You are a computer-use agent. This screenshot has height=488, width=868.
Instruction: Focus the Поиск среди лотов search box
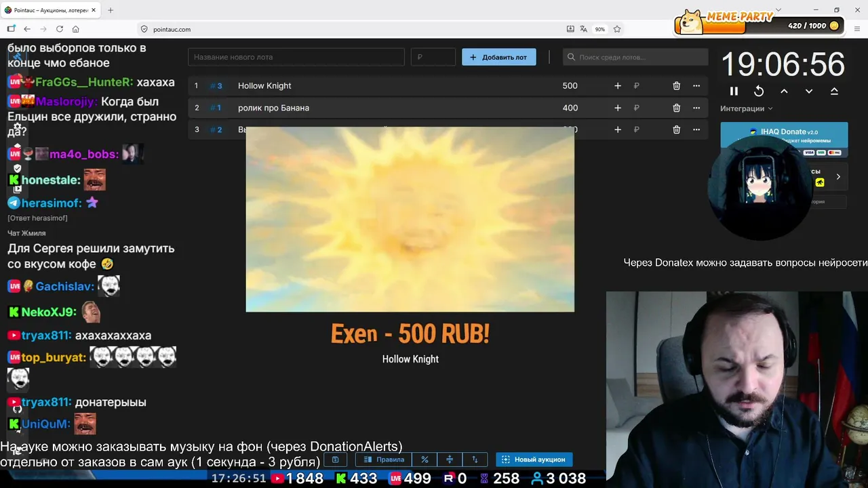(x=635, y=57)
